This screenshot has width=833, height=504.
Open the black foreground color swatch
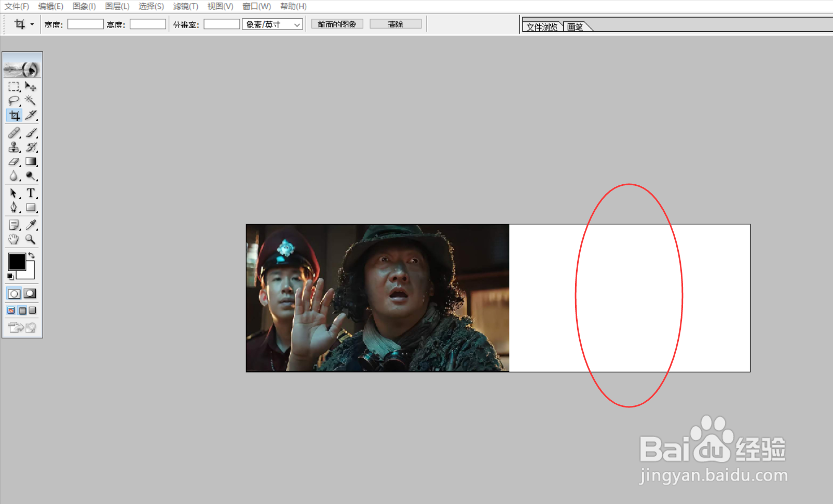click(16, 262)
